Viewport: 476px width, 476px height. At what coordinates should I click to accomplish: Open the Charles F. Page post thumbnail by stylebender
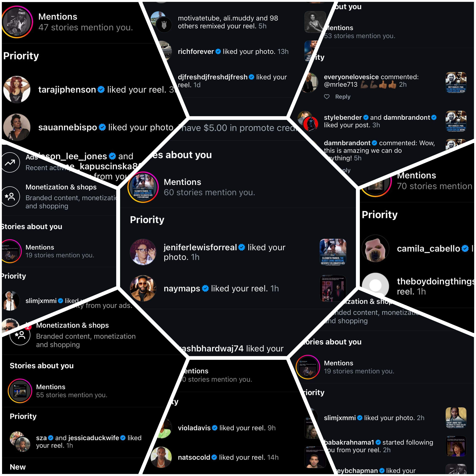[456, 121]
